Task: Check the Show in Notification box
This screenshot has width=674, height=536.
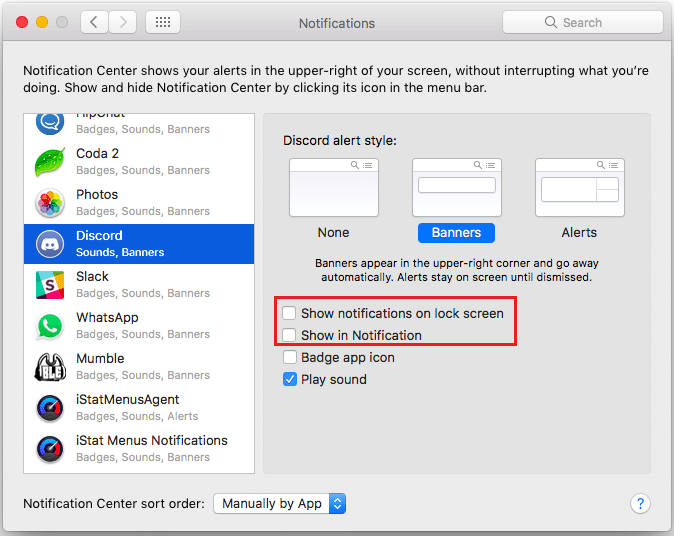Action: [290, 336]
